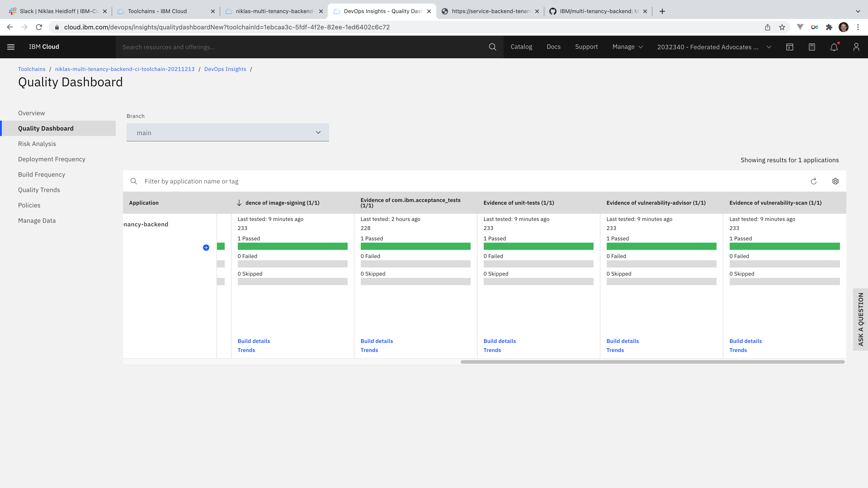Open Trends for vulnerability-scan evidence

click(738, 350)
